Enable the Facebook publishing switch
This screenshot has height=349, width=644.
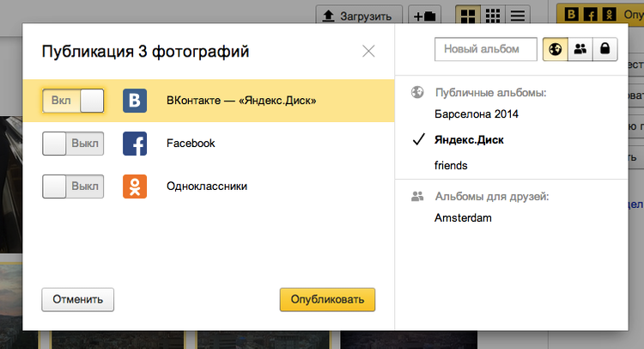[x=73, y=144]
